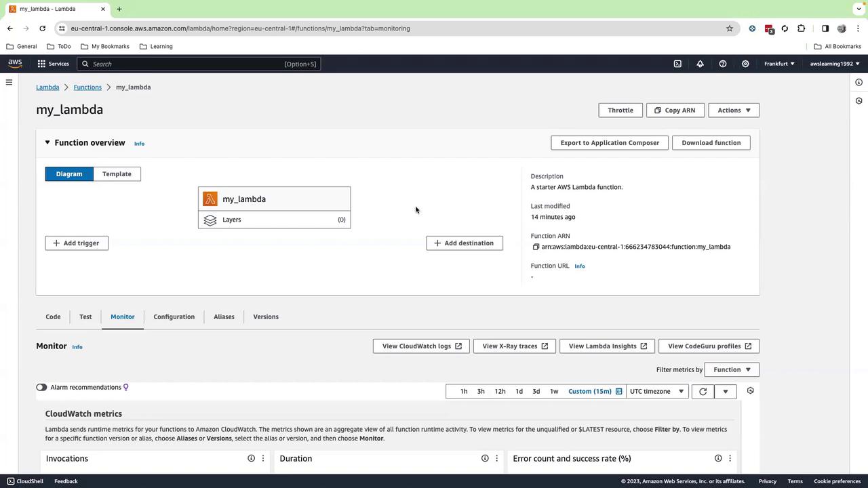Click the Throttle button
868x488 pixels.
(620, 110)
